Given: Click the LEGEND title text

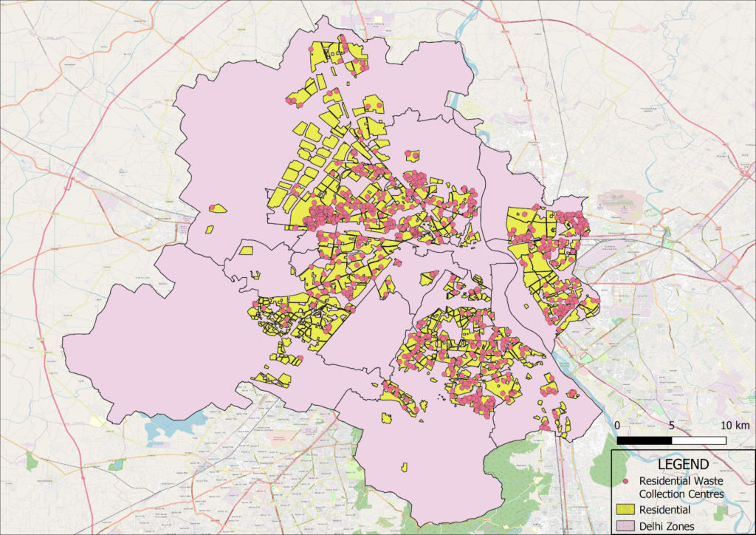Looking at the screenshot, I should tap(683, 465).
